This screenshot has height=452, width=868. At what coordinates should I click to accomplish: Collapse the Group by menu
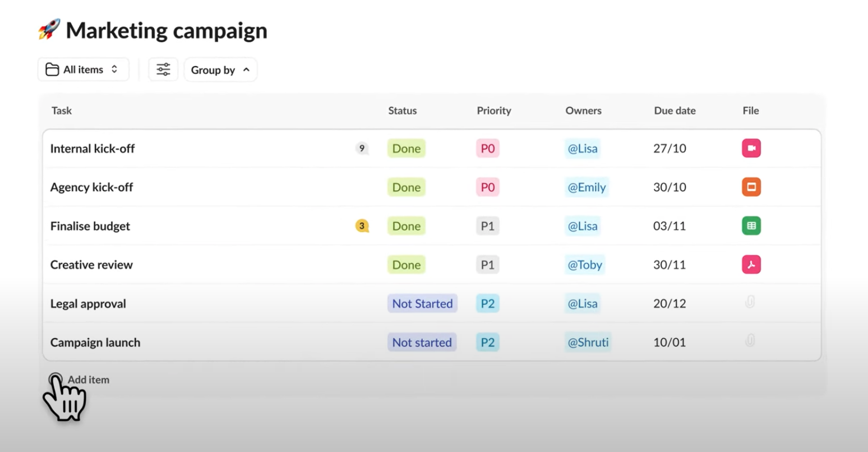click(220, 70)
